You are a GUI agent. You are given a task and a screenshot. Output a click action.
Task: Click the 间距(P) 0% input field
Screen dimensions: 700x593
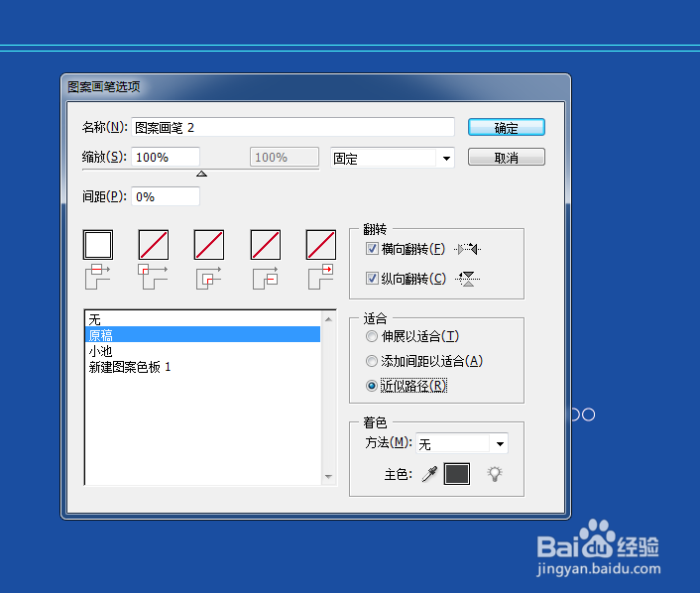166,196
